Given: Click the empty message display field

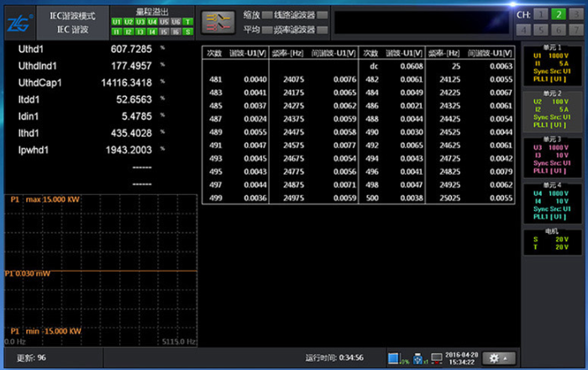Looking at the screenshot, I should 422,23.
